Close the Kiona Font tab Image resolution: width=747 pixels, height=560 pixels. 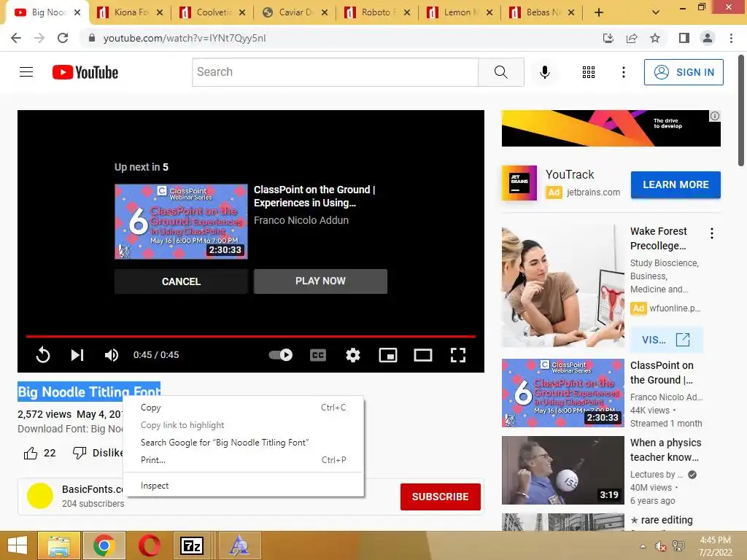tap(160, 12)
